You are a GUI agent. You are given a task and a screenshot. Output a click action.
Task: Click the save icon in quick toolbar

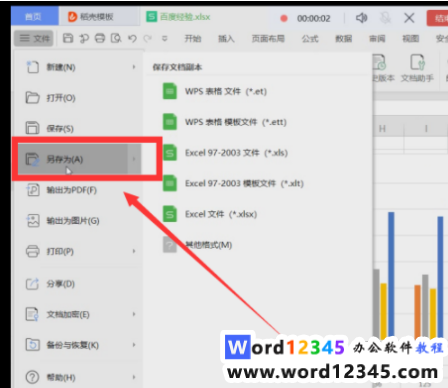coord(68,38)
